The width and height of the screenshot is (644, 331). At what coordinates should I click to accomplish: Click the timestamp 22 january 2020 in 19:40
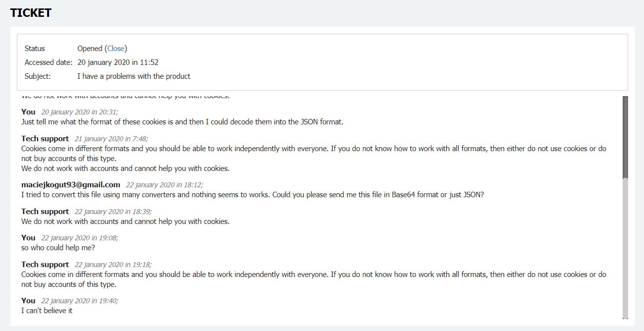(x=80, y=301)
